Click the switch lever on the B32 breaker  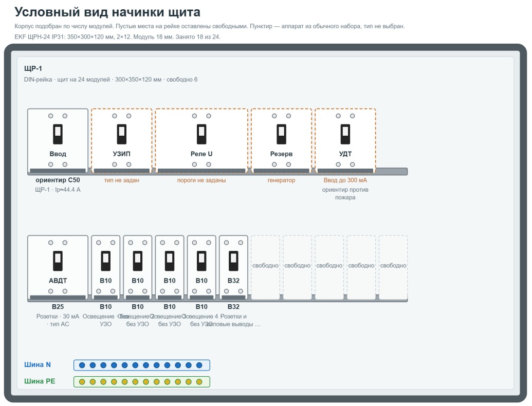click(x=233, y=261)
